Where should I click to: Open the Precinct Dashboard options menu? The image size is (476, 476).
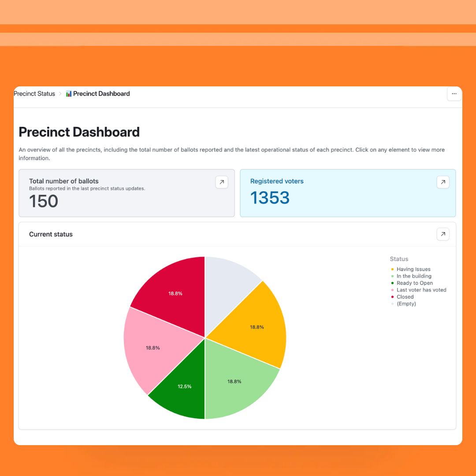(454, 94)
